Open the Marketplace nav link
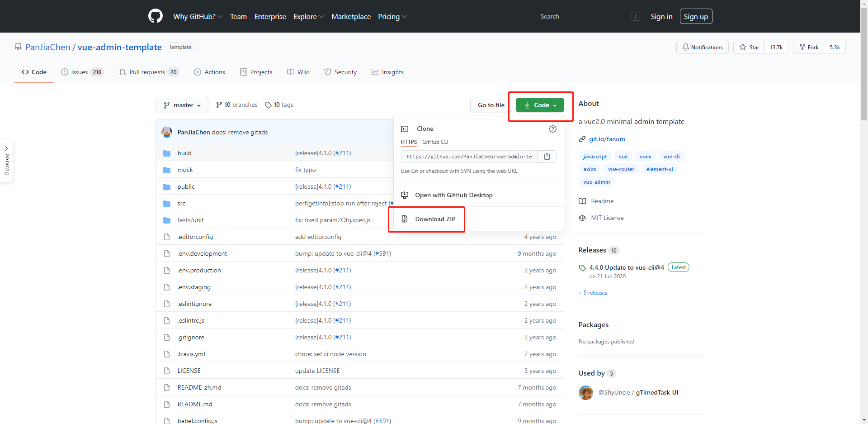Image resolution: width=868 pixels, height=424 pixels. (351, 16)
